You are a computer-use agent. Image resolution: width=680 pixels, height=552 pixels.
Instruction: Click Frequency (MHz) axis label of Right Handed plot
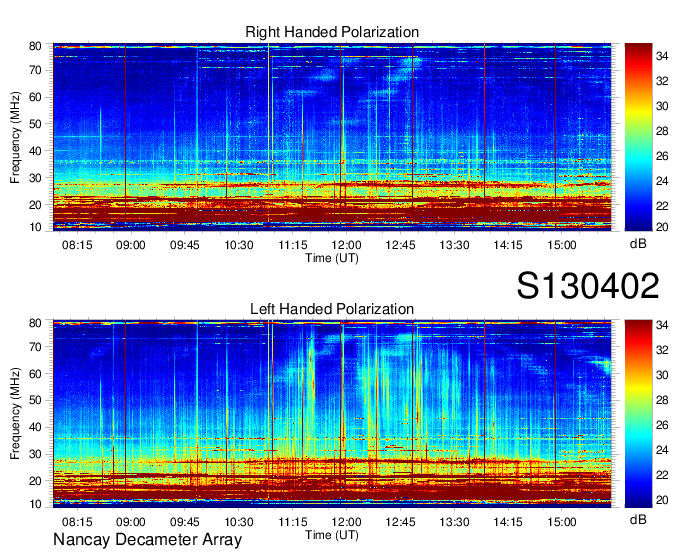[15, 137]
